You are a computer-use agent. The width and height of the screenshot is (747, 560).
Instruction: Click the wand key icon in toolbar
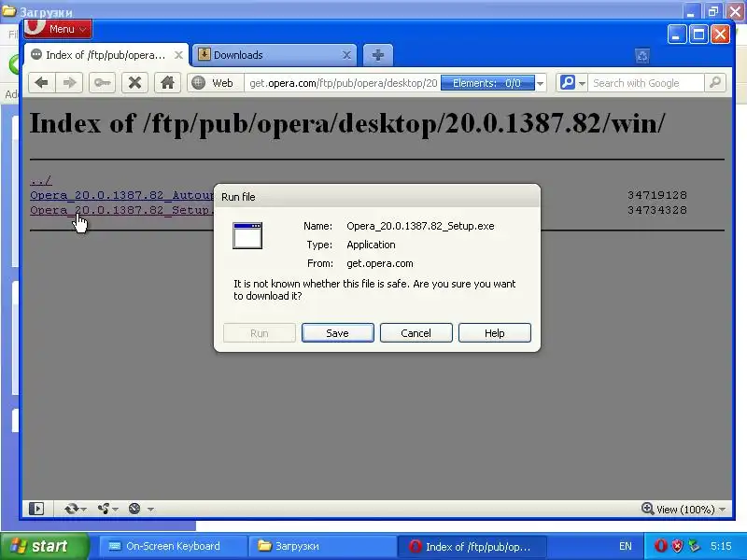(x=102, y=83)
